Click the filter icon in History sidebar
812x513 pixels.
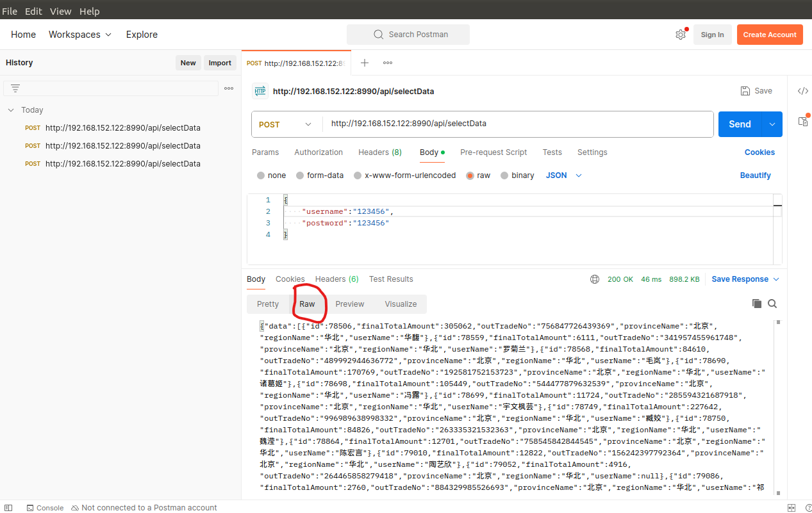15,88
